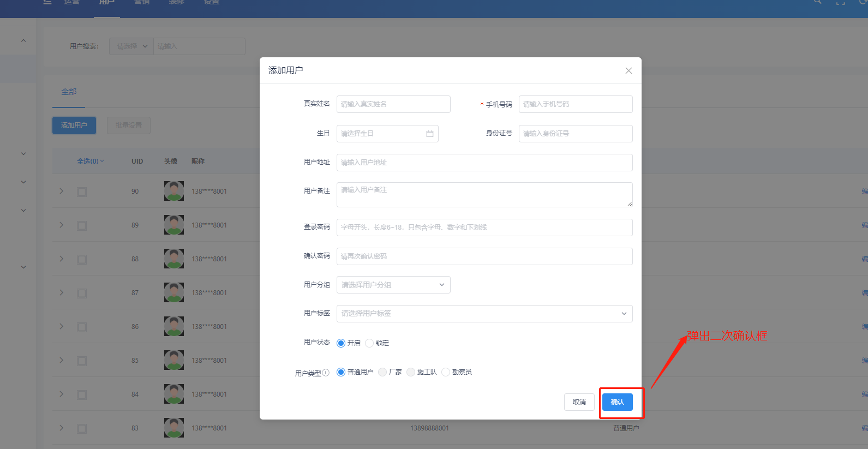Expand the 用户标签 selector
This screenshot has width=868, height=449.
click(x=484, y=314)
